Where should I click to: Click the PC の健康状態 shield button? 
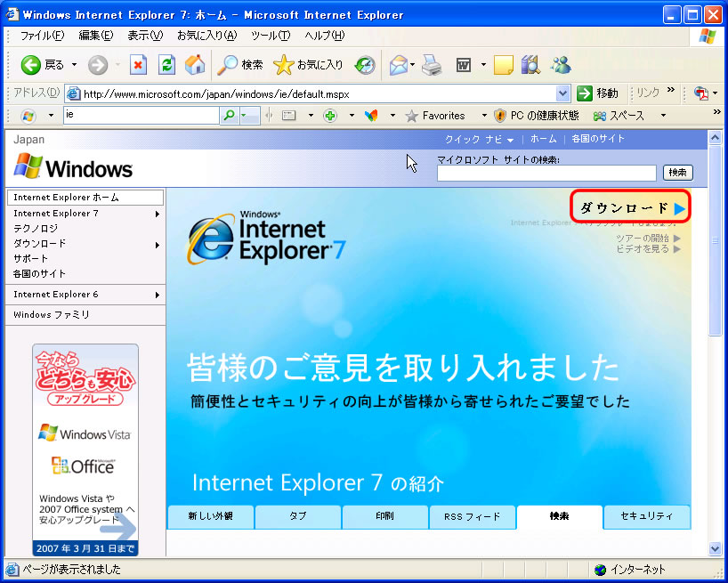pyautogui.click(x=537, y=116)
